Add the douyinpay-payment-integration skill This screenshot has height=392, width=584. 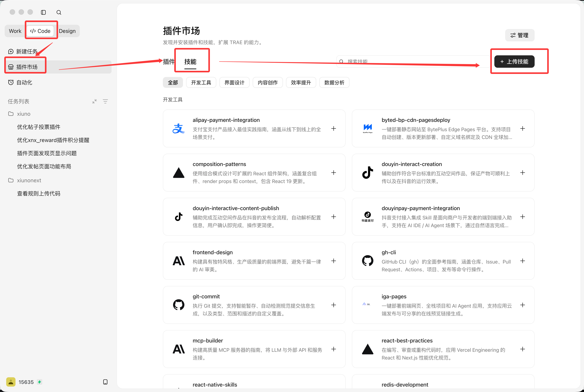522,217
